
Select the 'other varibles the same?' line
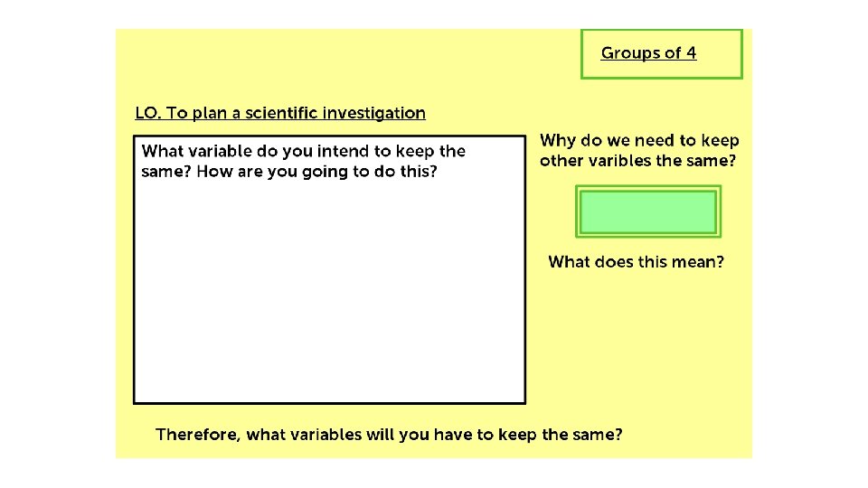[637, 161]
